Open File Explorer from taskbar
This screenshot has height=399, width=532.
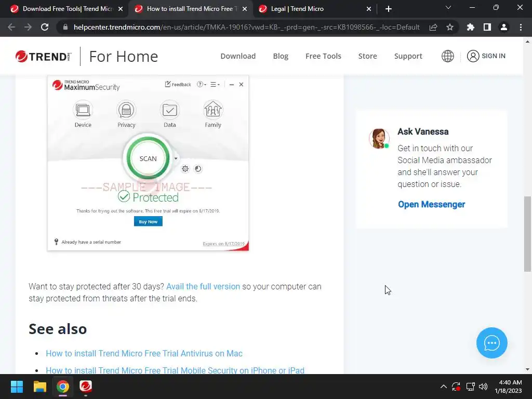[x=39, y=387]
